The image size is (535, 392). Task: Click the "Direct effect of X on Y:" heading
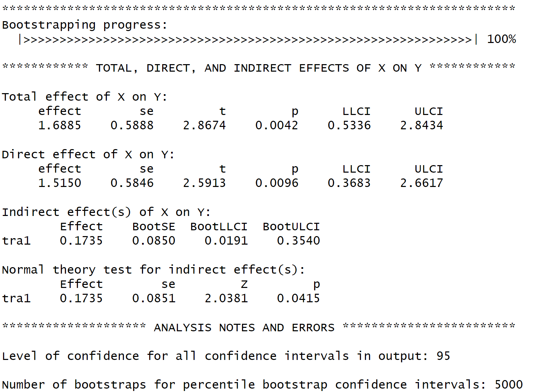tap(88, 155)
